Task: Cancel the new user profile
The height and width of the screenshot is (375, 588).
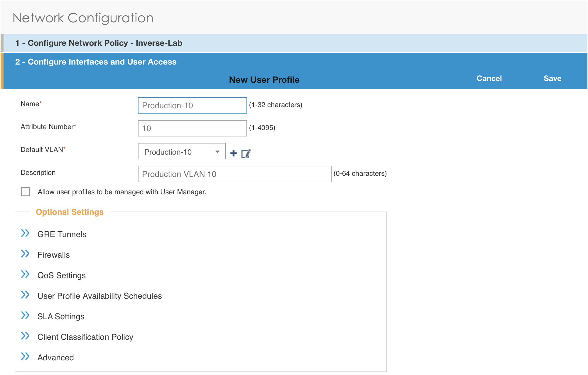Action: tap(489, 78)
